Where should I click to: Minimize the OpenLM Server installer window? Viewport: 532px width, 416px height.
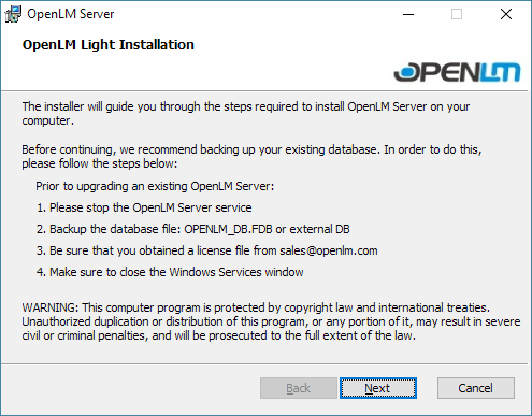[408, 14]
